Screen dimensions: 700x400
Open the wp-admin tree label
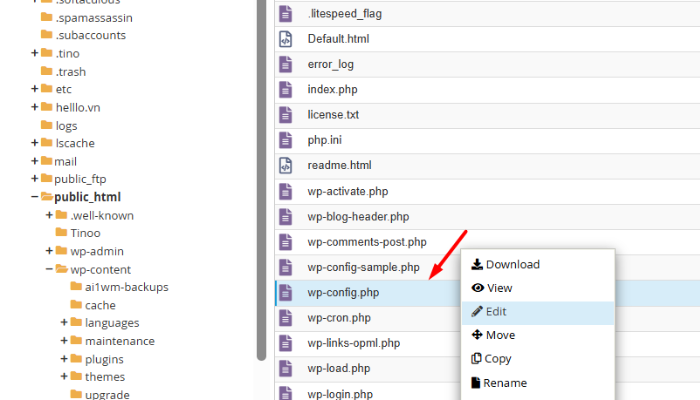(97, 251)
